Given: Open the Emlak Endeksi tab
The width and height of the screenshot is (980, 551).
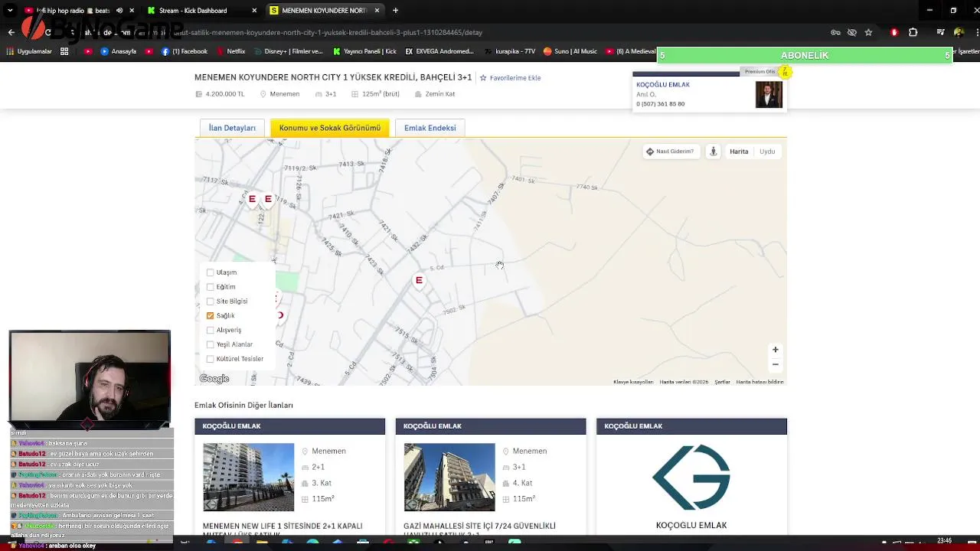Looking at the screenshot, I should [x=430, y=128].
